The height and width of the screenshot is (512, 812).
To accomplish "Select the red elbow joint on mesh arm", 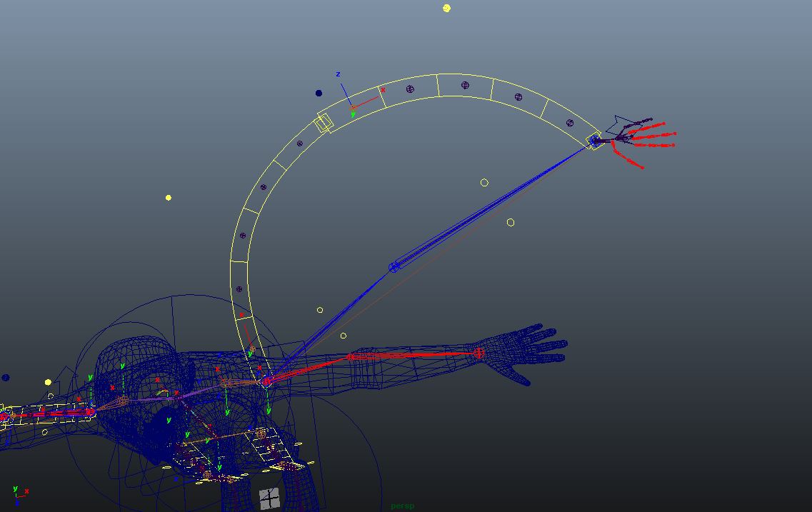I will (350, 356).
